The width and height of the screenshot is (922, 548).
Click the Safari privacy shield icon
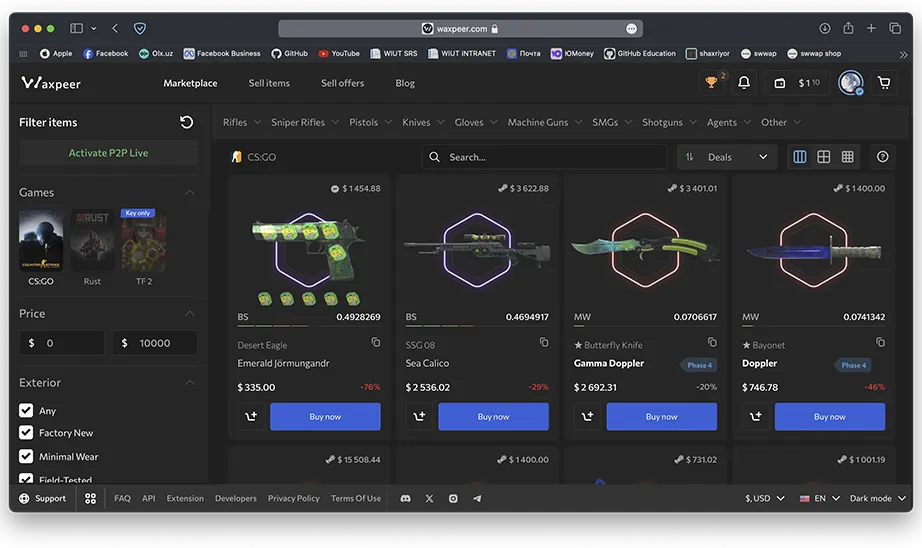coord(140,28)
